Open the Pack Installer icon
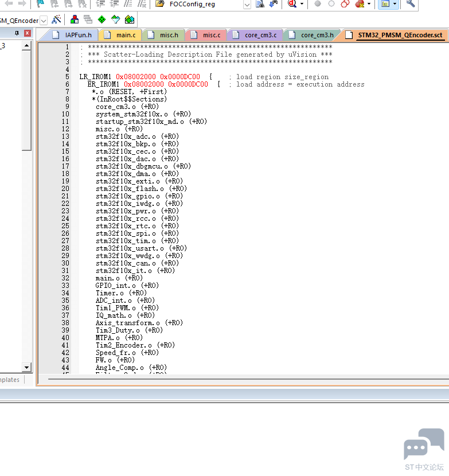Image resolution: width=449 pixels, height=476 pixels. [130, 19]
